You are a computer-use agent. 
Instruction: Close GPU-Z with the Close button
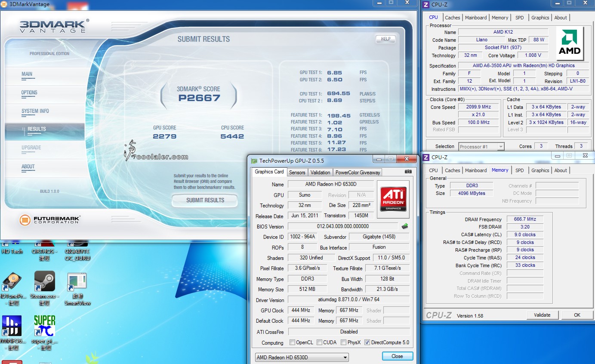(397, 356)
